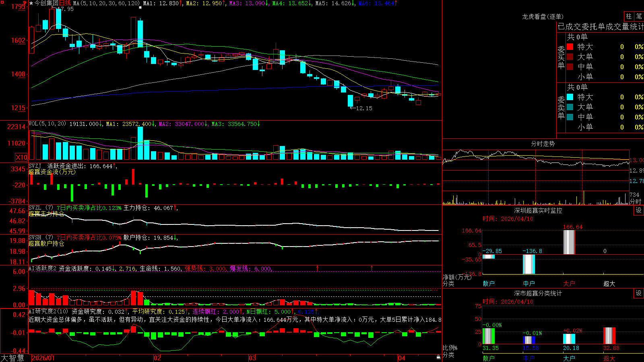
Task: Click the AI研究度2(10) indicator name
Action: (x=48, y=311)
